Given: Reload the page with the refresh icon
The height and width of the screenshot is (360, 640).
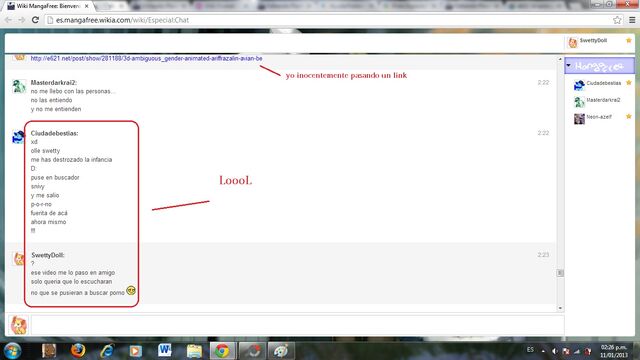Looking at the screenshot, I should pyautogui.click(x=35, y=20).
